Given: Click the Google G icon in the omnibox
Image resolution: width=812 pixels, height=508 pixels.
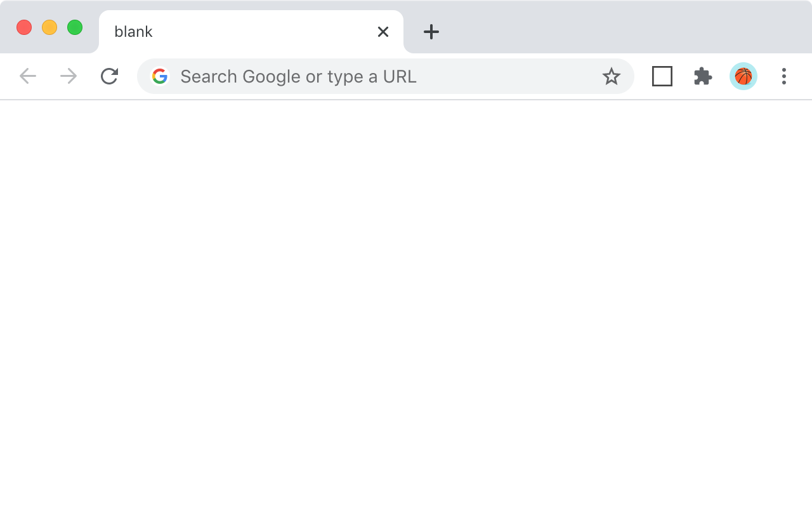Looking at the screenshot, I should point(160,76).
